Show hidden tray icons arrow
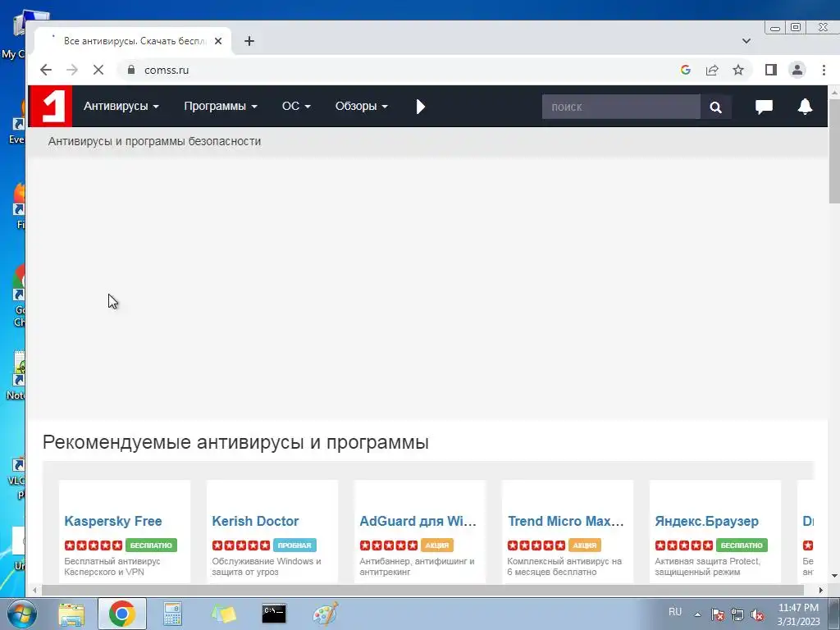Screen dimensions: 840x630 (697, 614)
